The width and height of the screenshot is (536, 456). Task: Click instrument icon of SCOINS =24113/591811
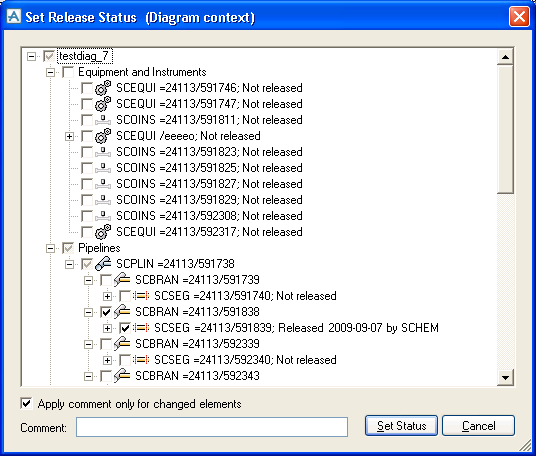coord(103,120)
